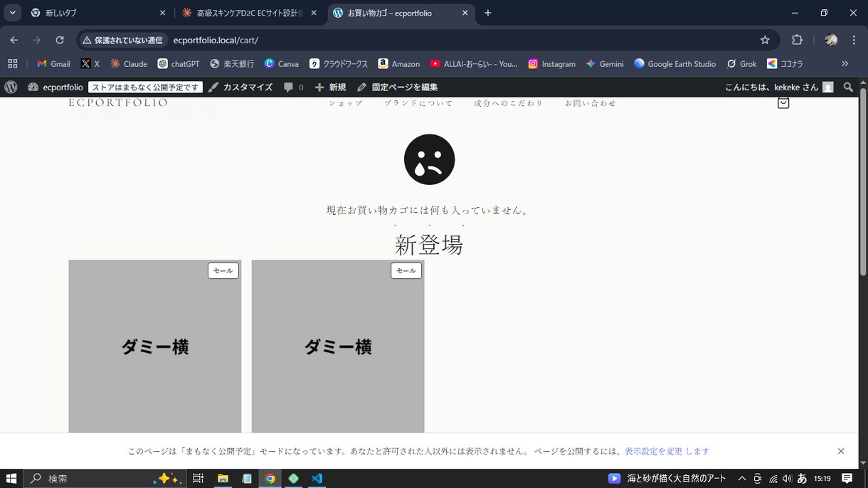
Task: Open the ココナラ bookmark
Action: pyautogui.click(x=785, y=63)
